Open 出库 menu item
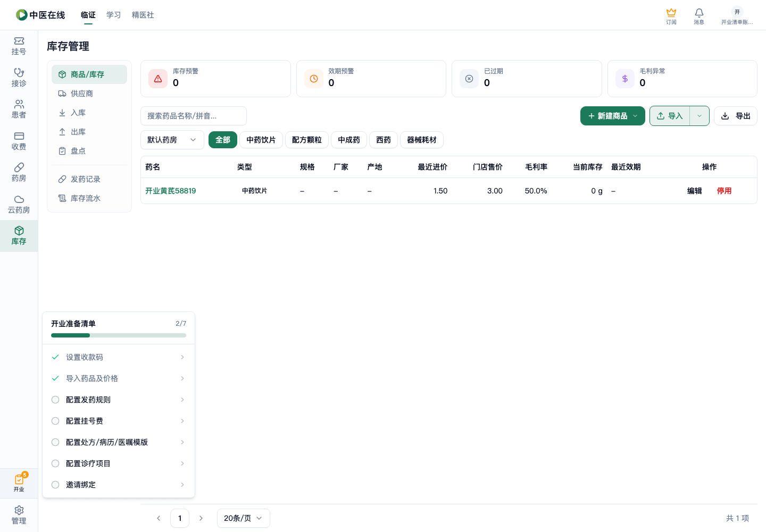The image size is (766, 532). (89, 132)
